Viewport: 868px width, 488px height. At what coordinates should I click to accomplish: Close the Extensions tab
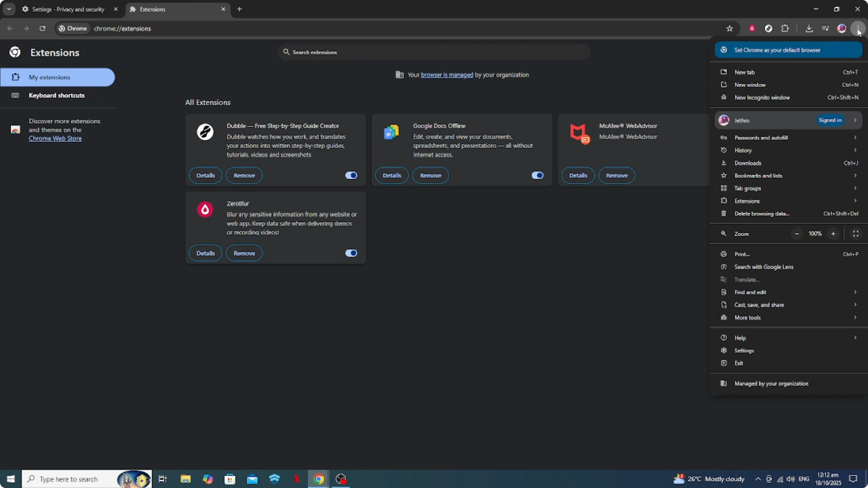pos(223,9)
